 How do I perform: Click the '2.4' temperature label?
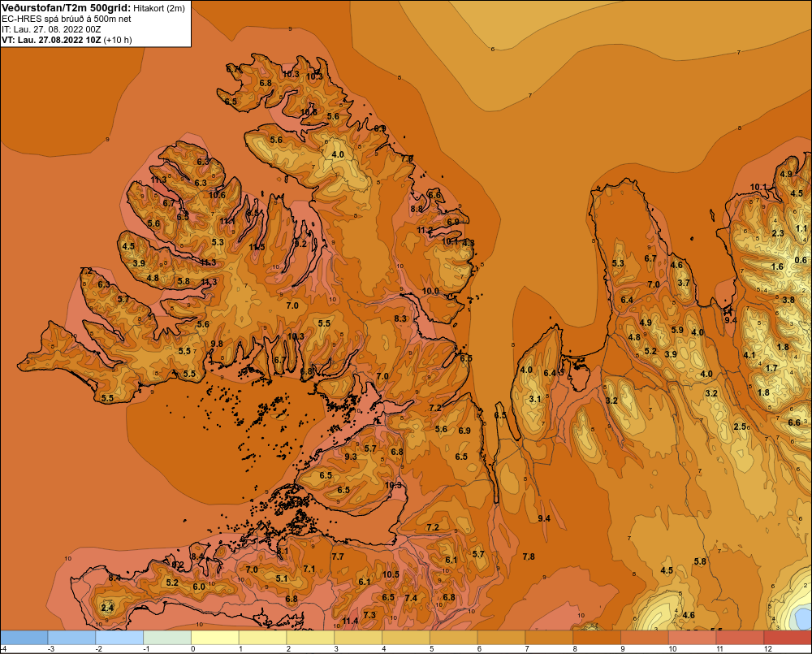coord(107,608)
